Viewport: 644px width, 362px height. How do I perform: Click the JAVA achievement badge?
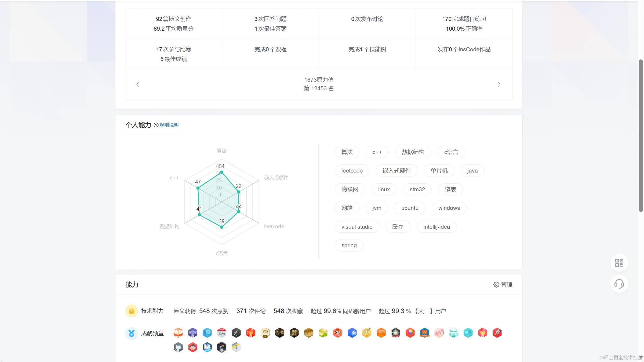click(x=265, y=333)
